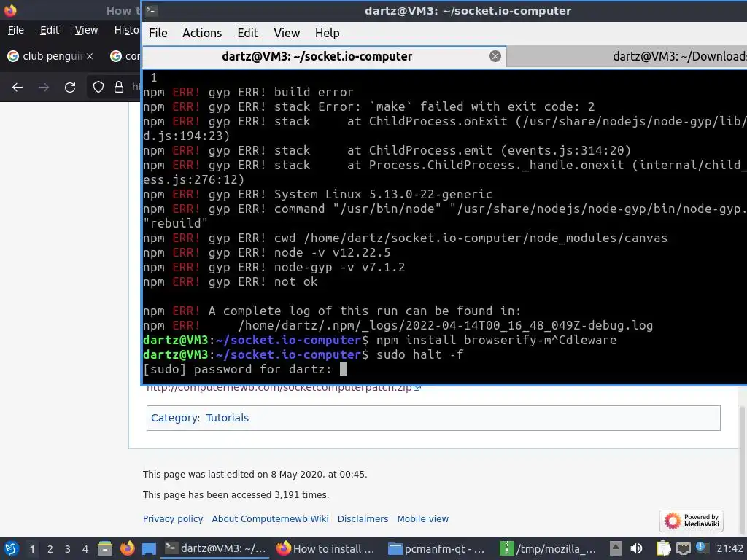Open the network monitor tray icon
The width and height of the screenshot is (747, 560).
(x=683, y=548)
